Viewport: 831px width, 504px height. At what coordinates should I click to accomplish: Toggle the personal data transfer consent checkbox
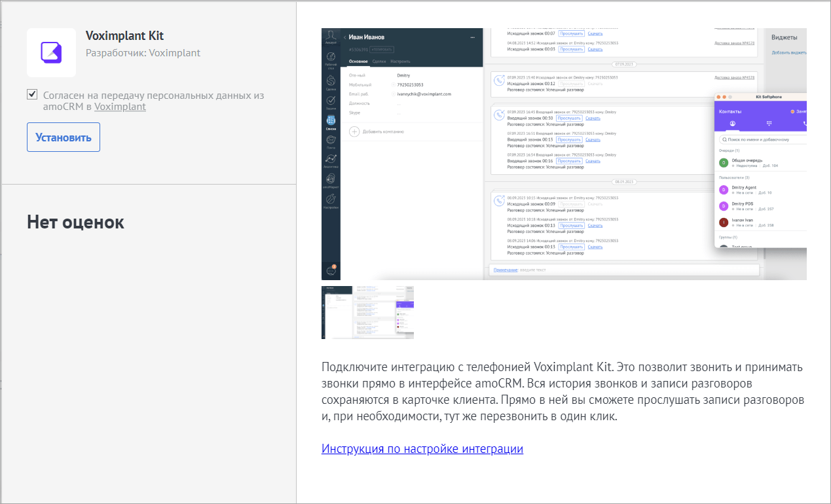coord(32,94)
